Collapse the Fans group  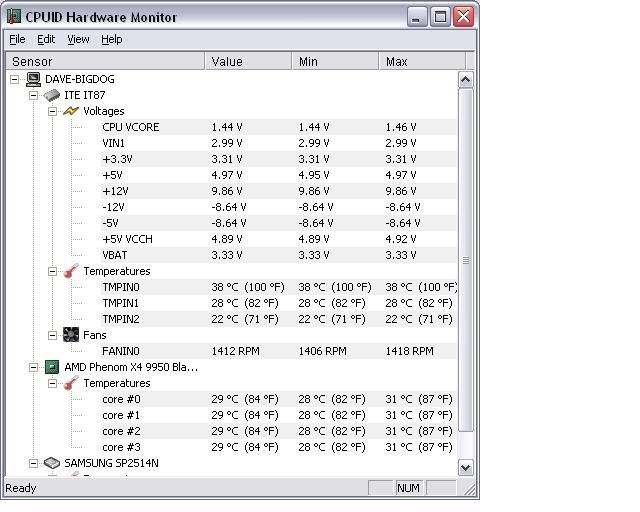[52, 335]
